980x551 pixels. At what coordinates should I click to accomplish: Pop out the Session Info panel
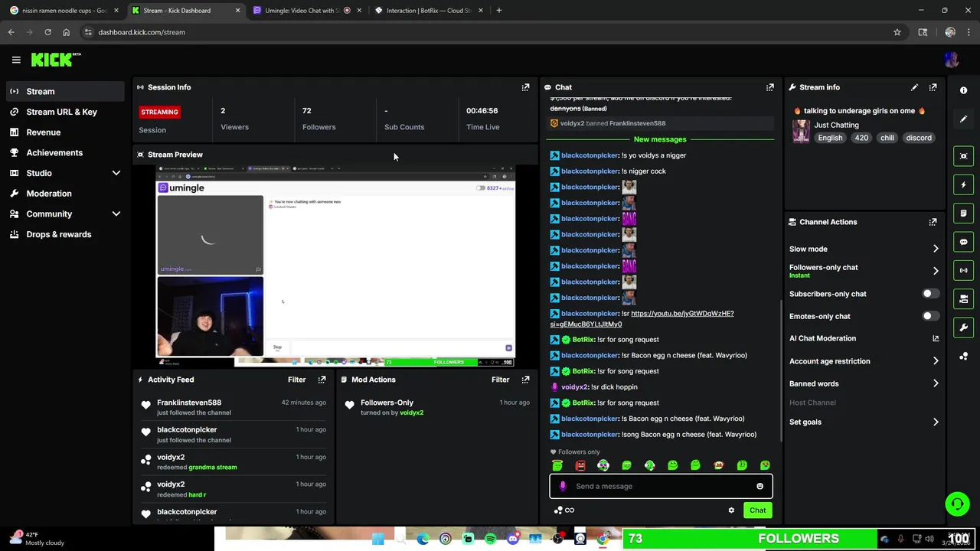click(x=525, y=87)
